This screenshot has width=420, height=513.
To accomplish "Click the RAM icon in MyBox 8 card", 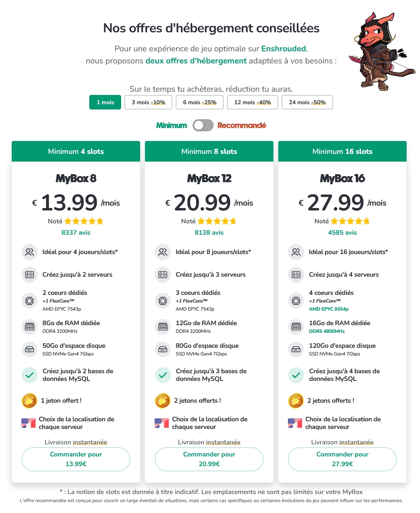I will (29, 327).
